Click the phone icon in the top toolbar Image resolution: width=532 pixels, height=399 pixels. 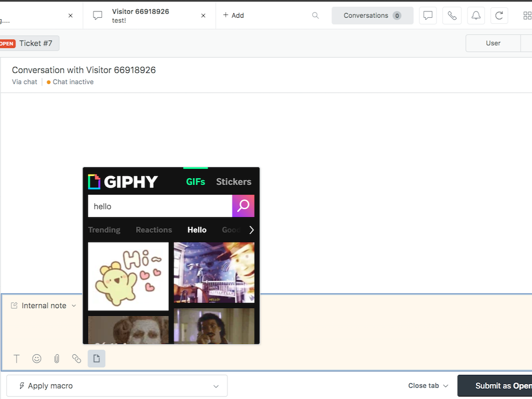pyautogui.click(x=451, y=15)
